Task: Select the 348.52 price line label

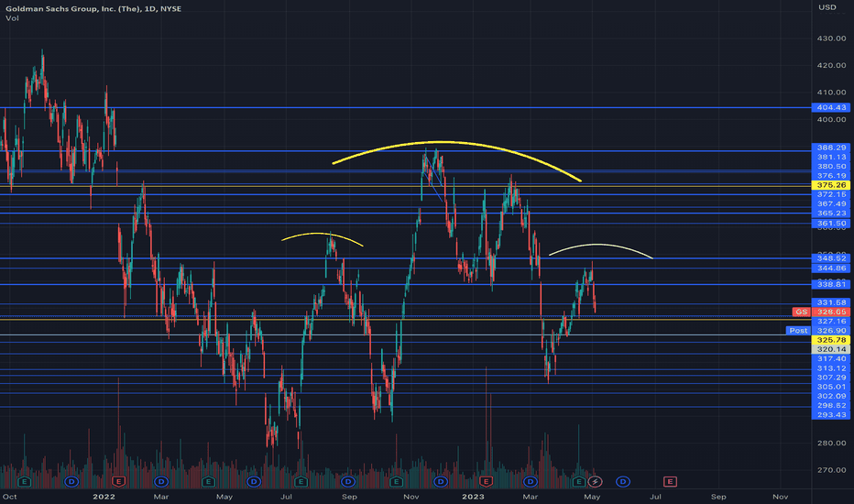Action: 831,258
